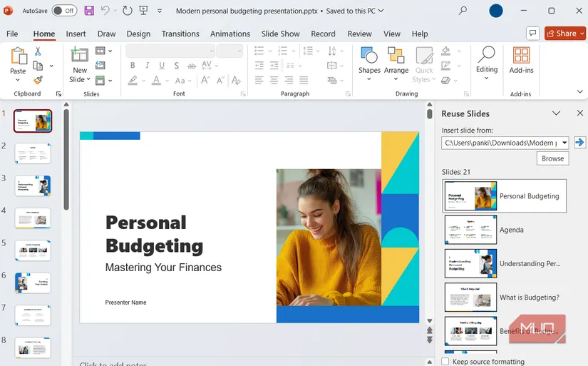Viewport: 588px width, 366px height.
Task: Collapse the ribbon with the chevron
Action: 579,91
